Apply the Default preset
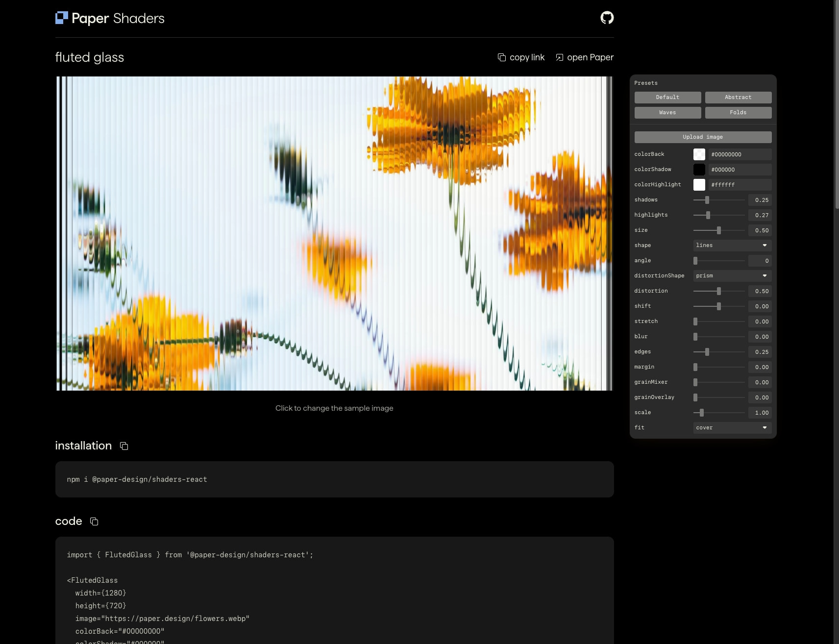This screenshot has height=644, width=839. (667, 98)
